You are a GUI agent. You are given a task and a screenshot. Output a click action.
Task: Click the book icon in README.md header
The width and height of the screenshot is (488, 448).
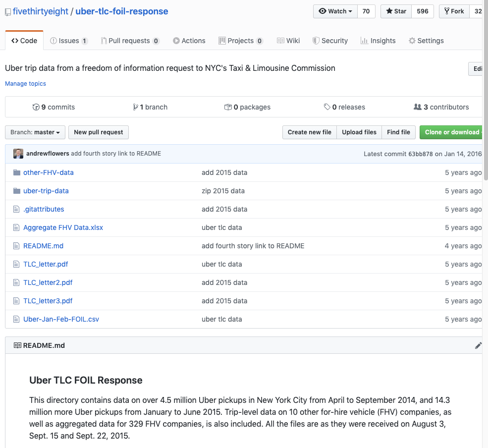click(17, 345)
